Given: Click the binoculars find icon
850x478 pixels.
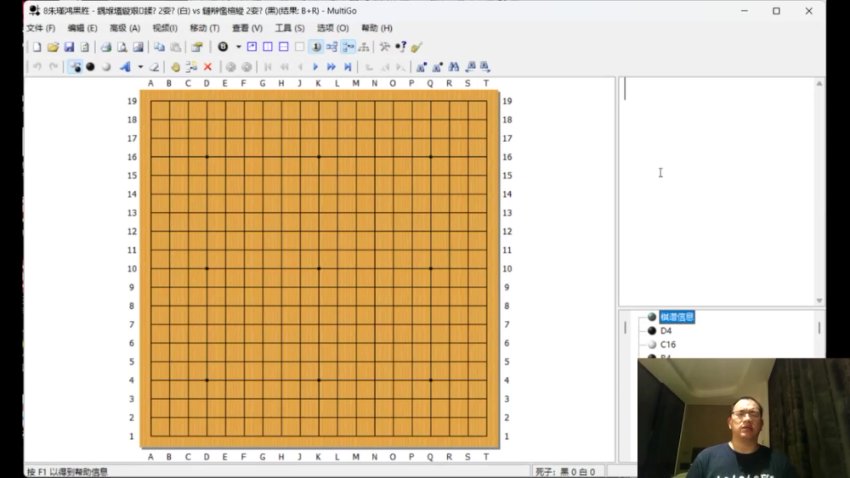Looking at the screenshot, I should (x=453, y=67).
